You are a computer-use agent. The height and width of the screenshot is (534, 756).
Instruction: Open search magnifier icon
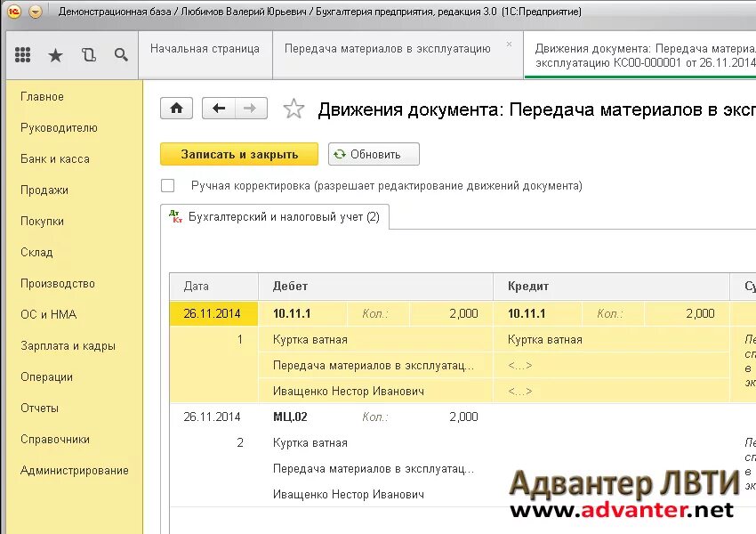122,55
